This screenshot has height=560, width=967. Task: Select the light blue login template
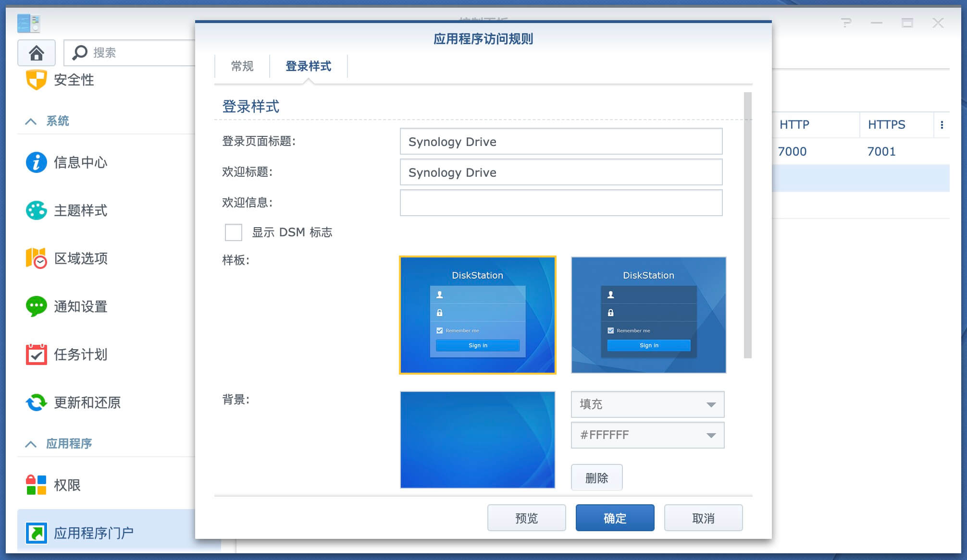(x=478, y=315)
